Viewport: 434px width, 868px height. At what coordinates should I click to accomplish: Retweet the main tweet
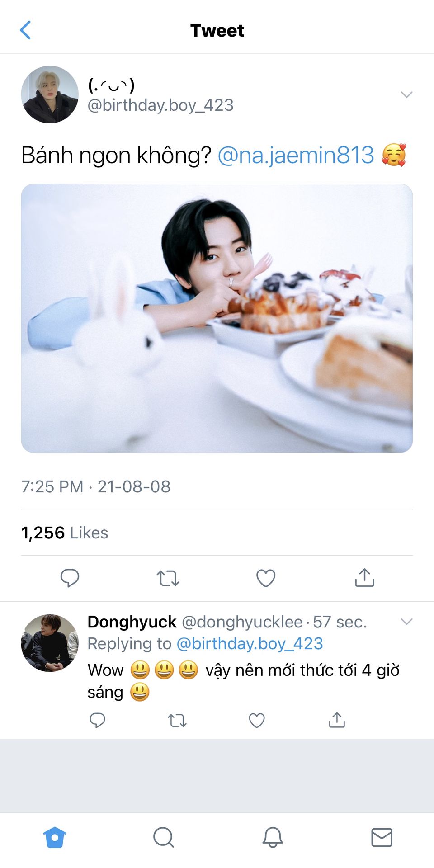168,578
